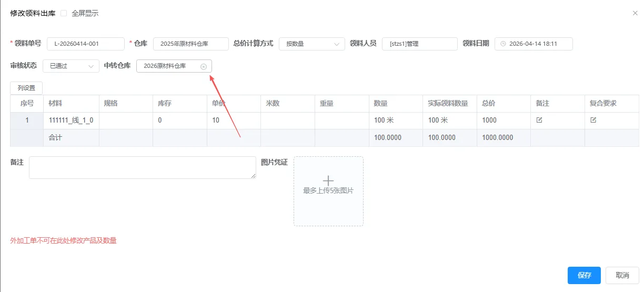Click the edit icon under 复合要求
Screen dimensions: 644x292
[x=593, y=120]
